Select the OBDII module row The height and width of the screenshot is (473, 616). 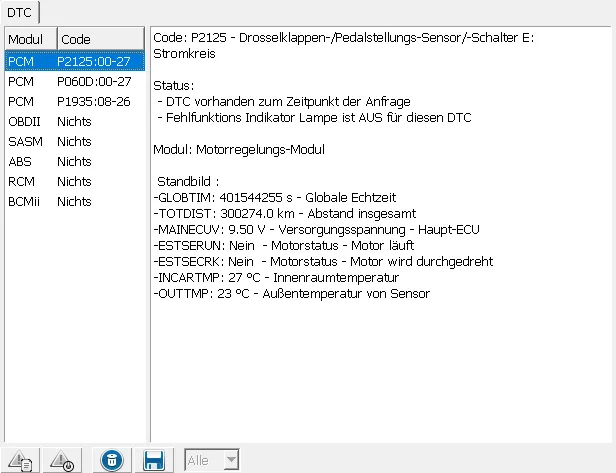click(24, 122)
